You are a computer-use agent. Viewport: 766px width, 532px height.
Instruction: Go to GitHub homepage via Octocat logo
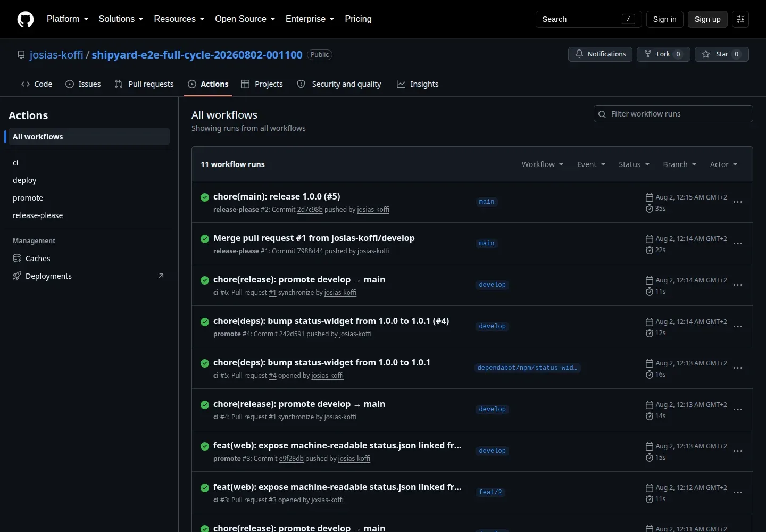point(26,19)
